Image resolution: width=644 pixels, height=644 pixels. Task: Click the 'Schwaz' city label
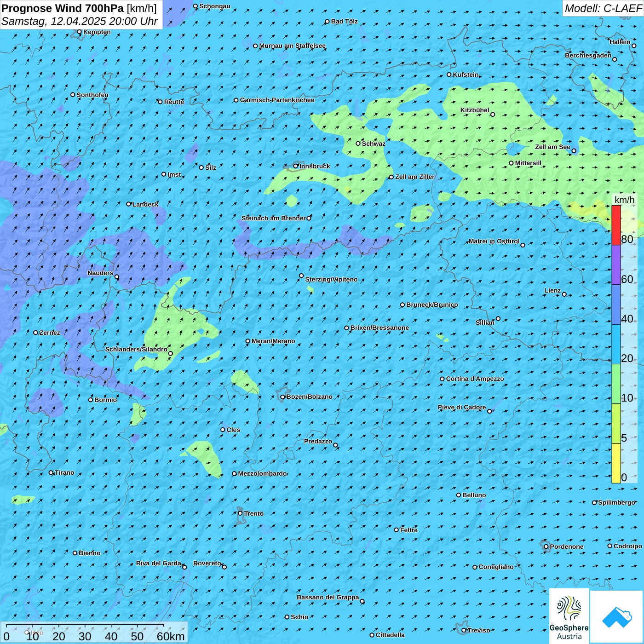[374, 144]
